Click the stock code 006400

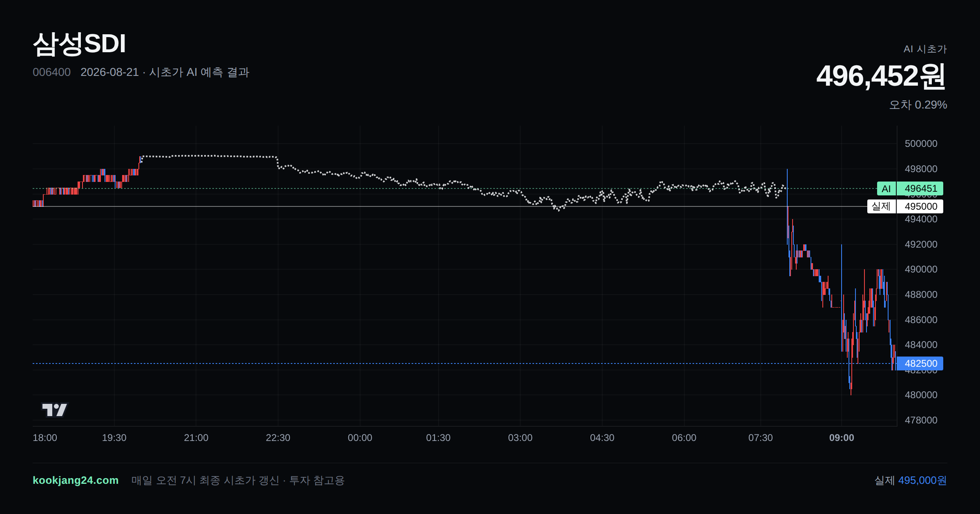click(51, 72)
